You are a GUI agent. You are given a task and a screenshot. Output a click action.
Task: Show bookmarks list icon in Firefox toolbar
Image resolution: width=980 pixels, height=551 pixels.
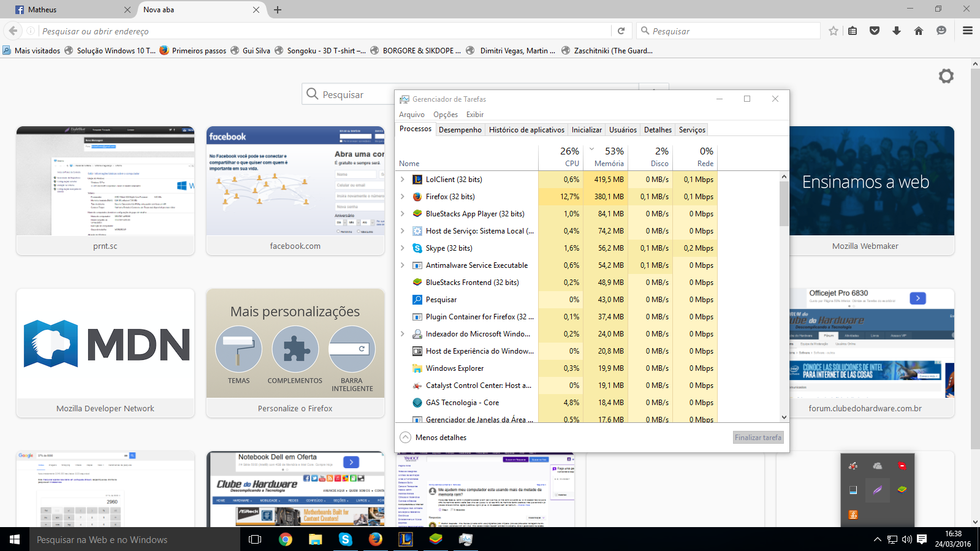pos(853,31)
